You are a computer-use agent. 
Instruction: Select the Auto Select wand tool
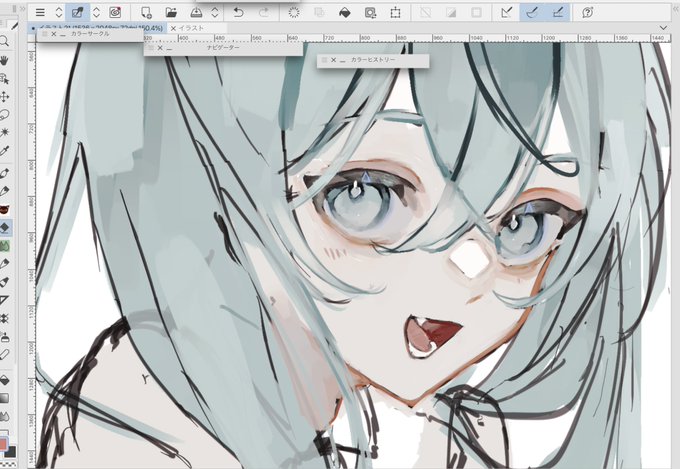click(x=4, y=132)
